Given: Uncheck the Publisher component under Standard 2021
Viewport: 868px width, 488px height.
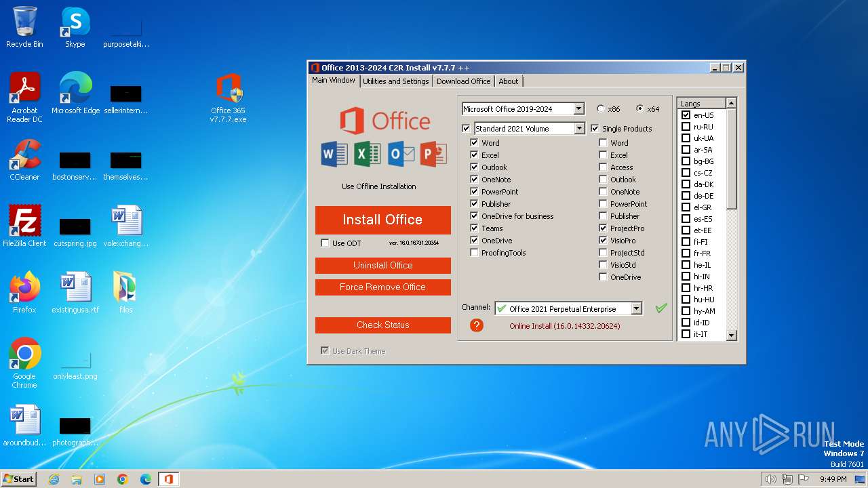Looking at the screenshot, I should point(475,204).
